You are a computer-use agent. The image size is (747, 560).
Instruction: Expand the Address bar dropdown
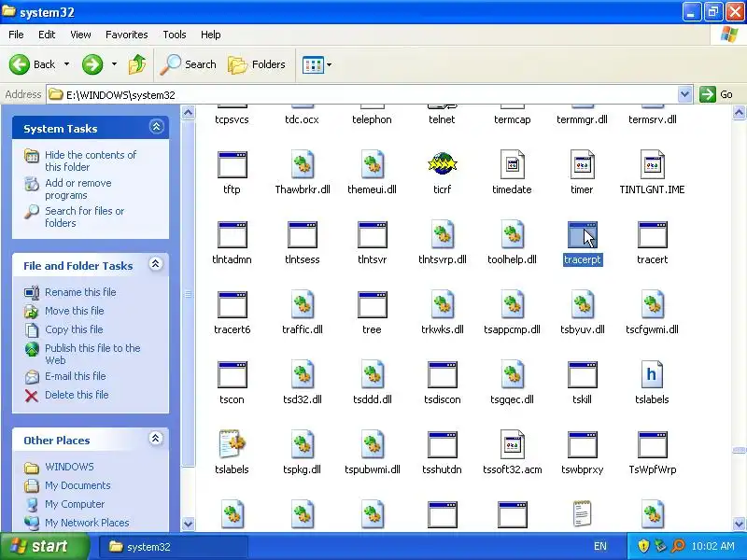click(x=684, y=94)
